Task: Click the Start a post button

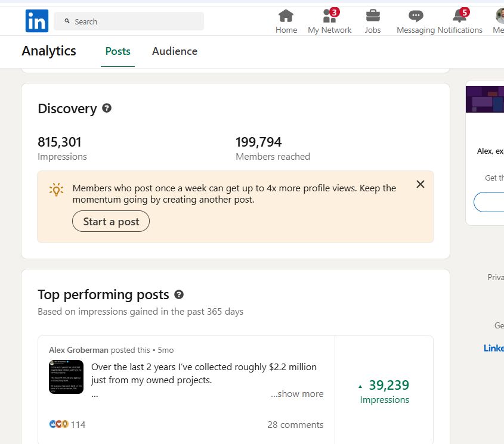Action: pyautogui.click(x=111, y=221)
